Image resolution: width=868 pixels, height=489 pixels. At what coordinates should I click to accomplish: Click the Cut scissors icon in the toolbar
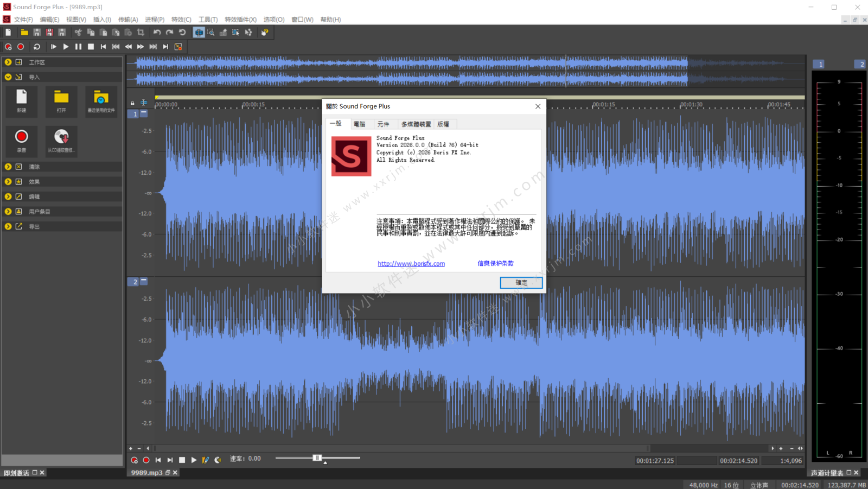[x=78, y=33]
